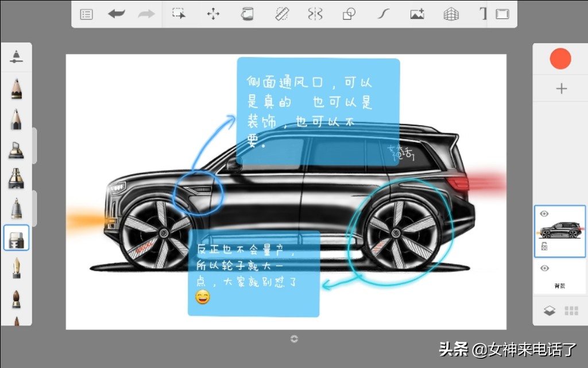Enable the Symmetry drawing tool

point(315,14)
